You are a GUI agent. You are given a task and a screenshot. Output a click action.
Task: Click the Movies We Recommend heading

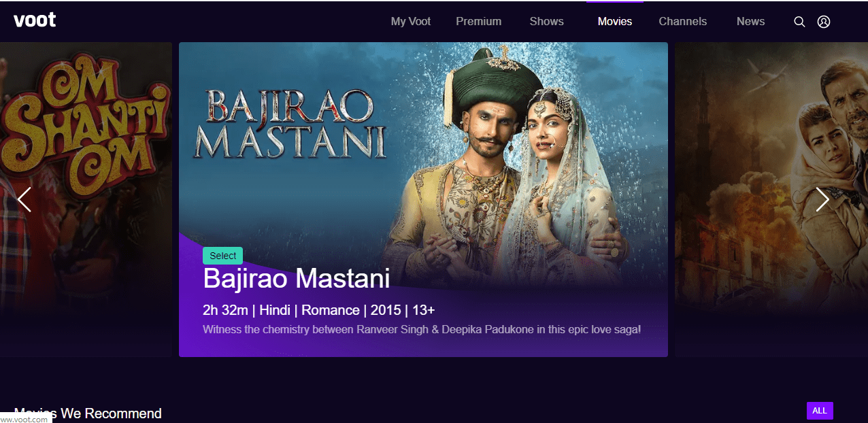click(88, 413)
